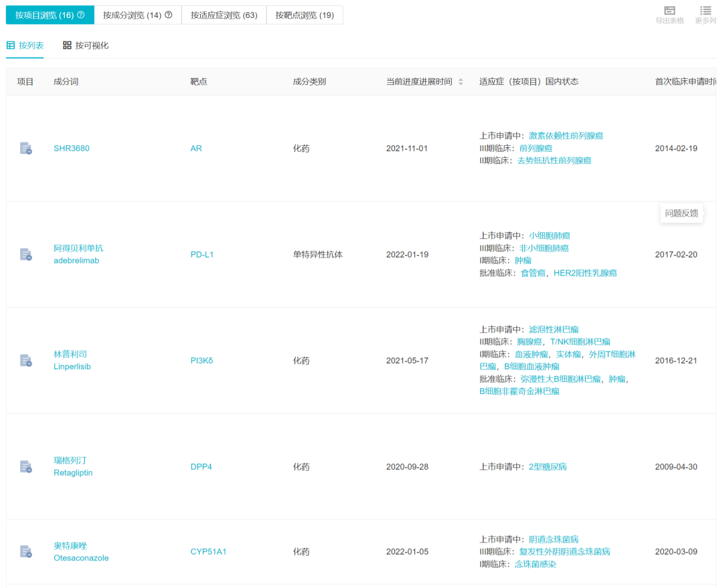The image size is (723, 588).
Task: Click the PI3Kδ target link
Action: [x=202, y=361]
